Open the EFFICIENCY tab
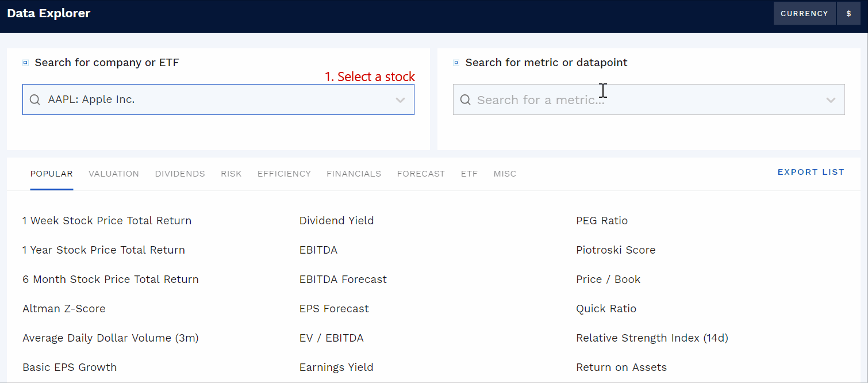Screen dimensions: 868x383 pyautogui.click(x=284, y=174)
